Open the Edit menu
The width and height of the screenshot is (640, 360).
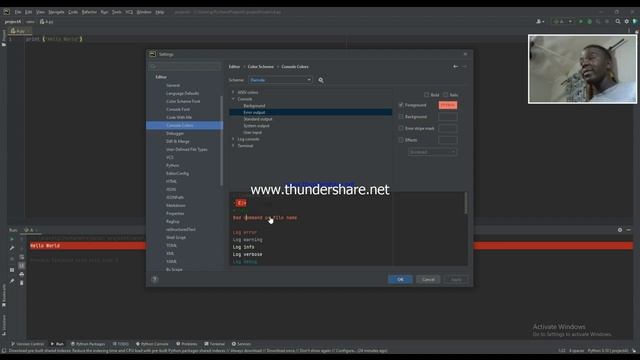tap(28, 12)
